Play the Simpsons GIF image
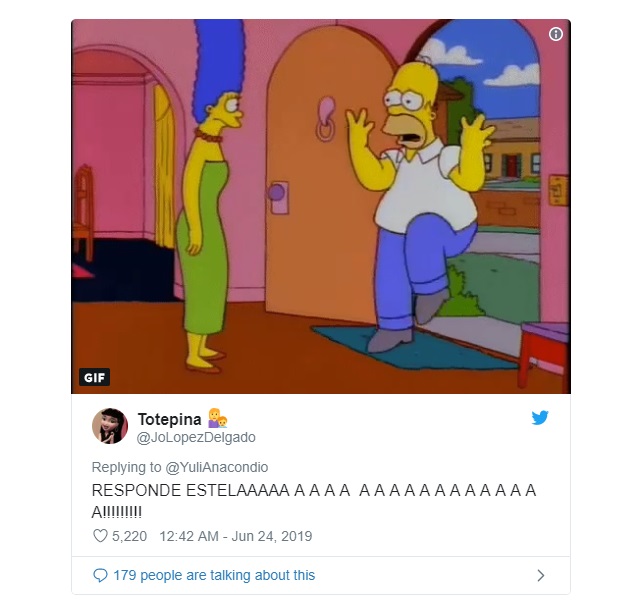 click(321, 206)
